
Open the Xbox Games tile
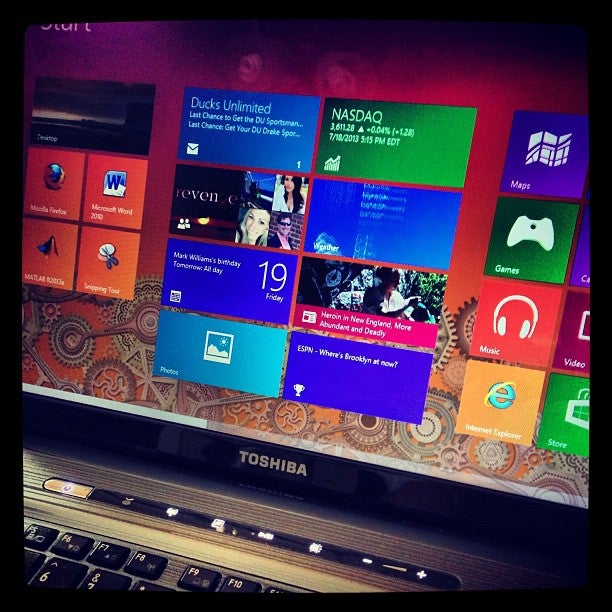(x=530, y=238)
